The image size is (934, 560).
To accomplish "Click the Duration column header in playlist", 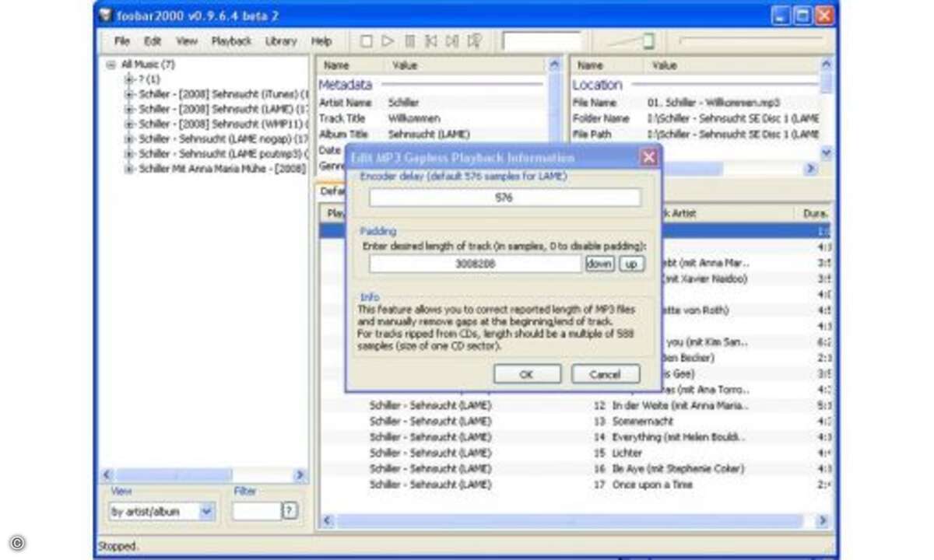I will (x=816, y=213).
